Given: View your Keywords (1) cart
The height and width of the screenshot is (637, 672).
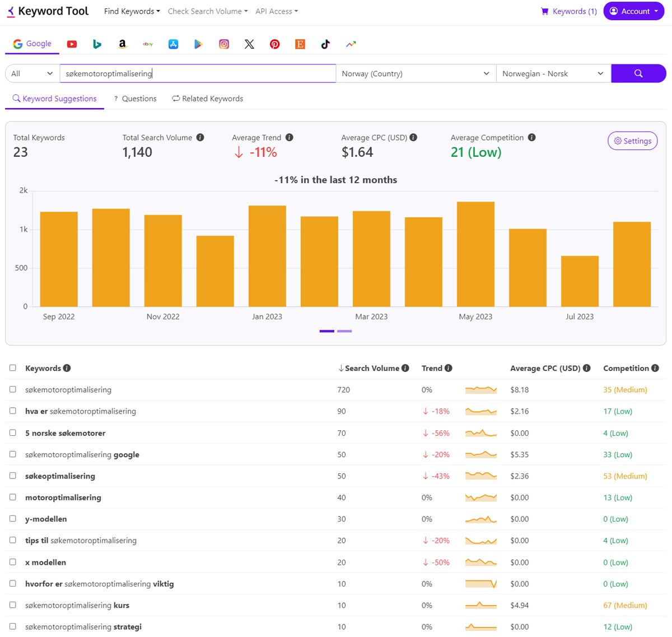Looking at the screenshot, I should (x=568, y=11).
